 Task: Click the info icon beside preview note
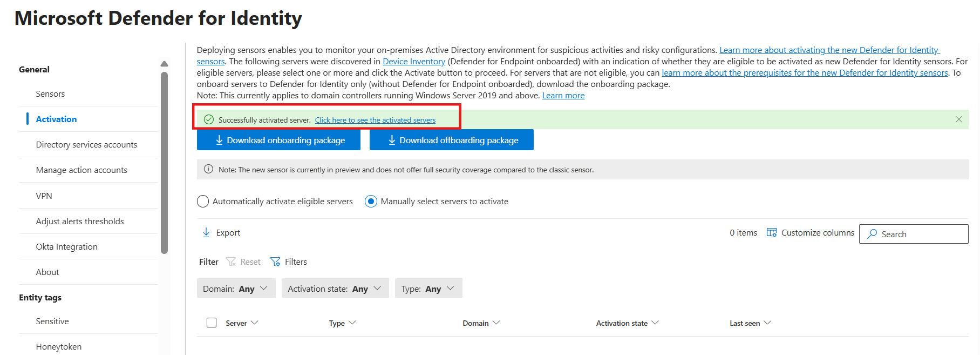coord(208,169)
